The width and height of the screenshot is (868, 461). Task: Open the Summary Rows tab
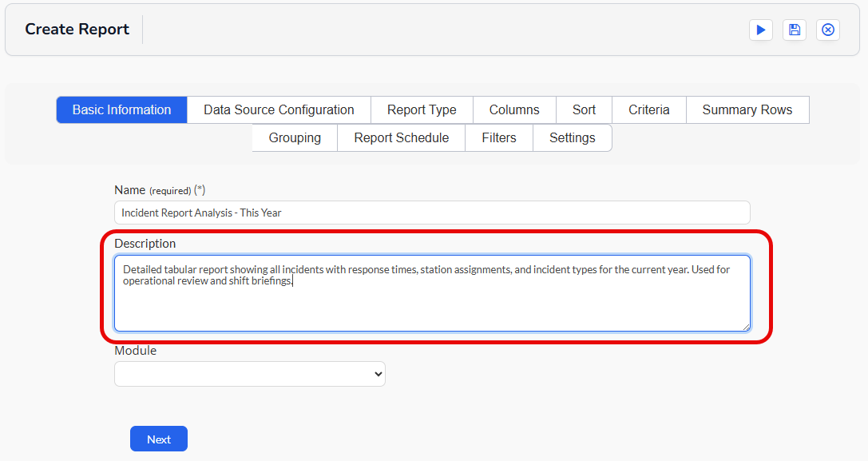[x=747, y=109]
